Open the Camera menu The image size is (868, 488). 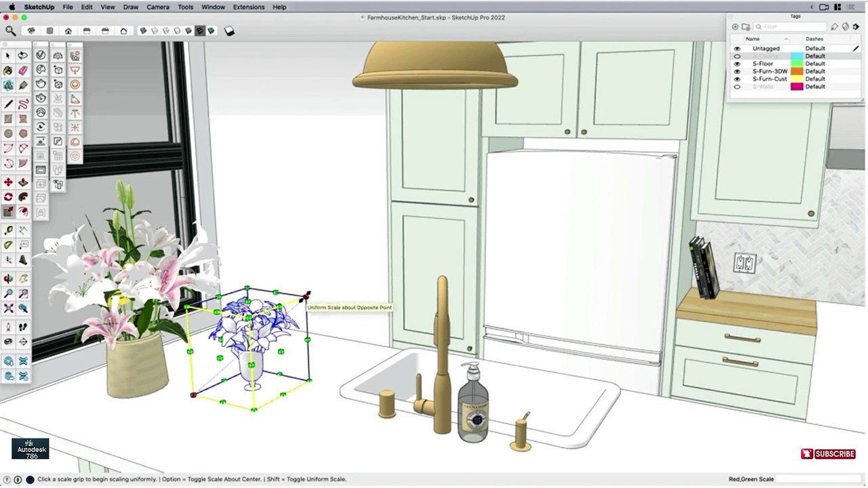(158, 7)
